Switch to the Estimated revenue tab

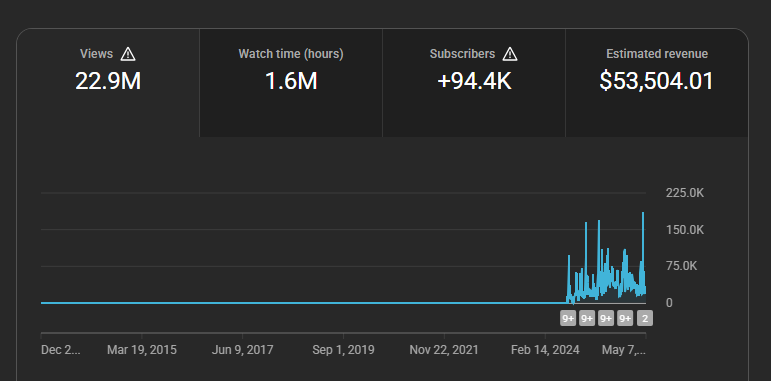(x=657, y=83)
